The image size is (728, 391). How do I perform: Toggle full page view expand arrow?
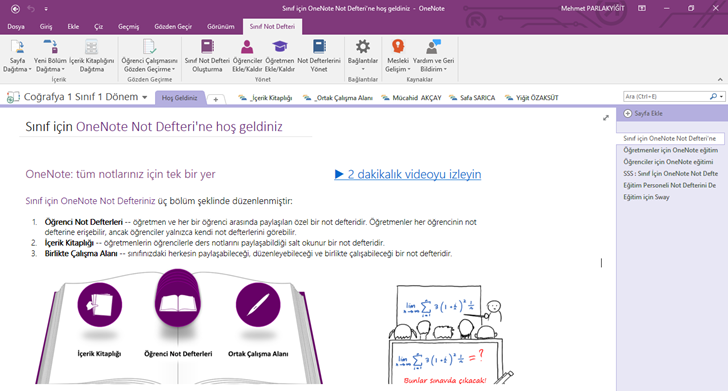coord(605,118)
